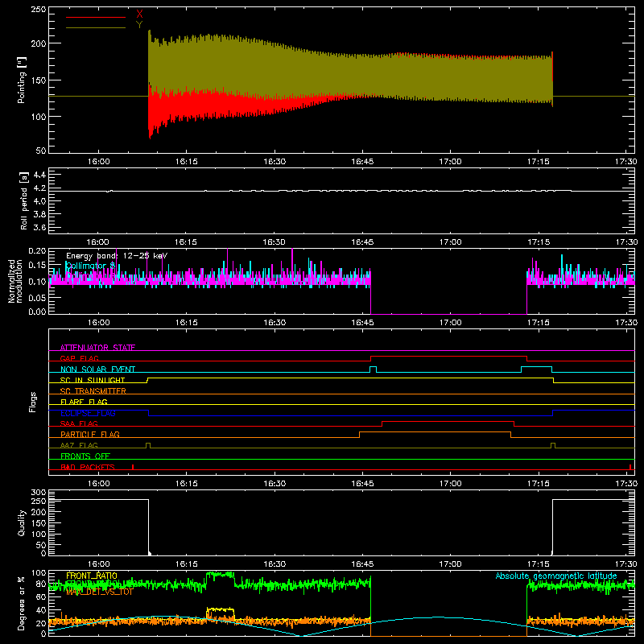The height and width of the screenshot is (644, 644).
Task: Click the olive legend line for Y
Action: coord(96,28)
